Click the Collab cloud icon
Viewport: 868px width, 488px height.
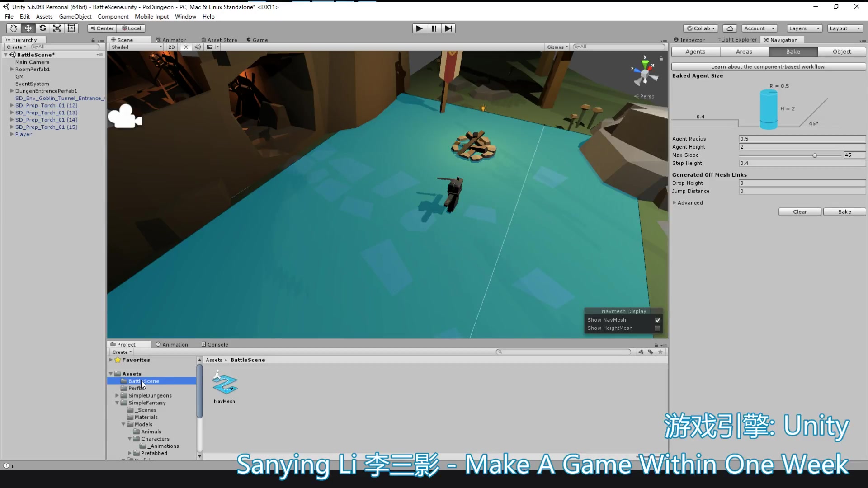[730, 28]
